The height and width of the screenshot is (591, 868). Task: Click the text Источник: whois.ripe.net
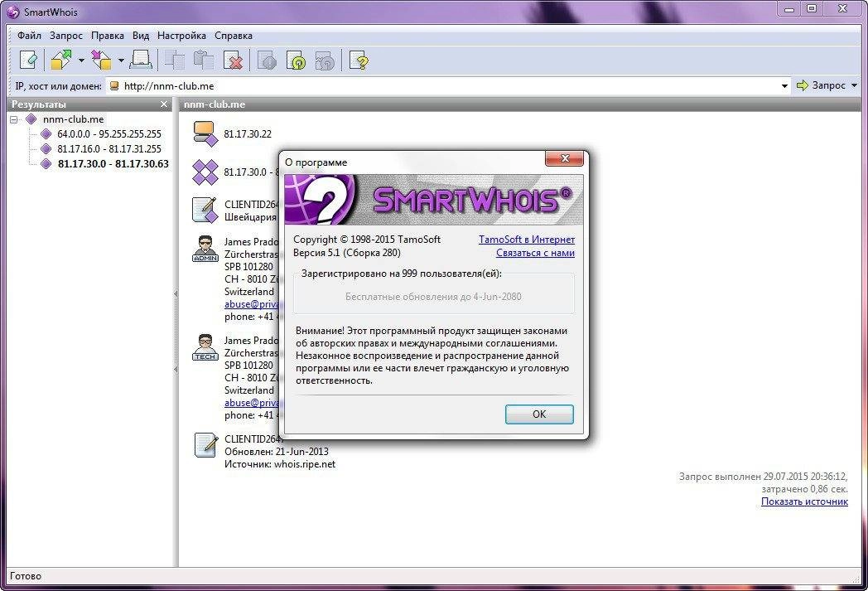[280, 464]
